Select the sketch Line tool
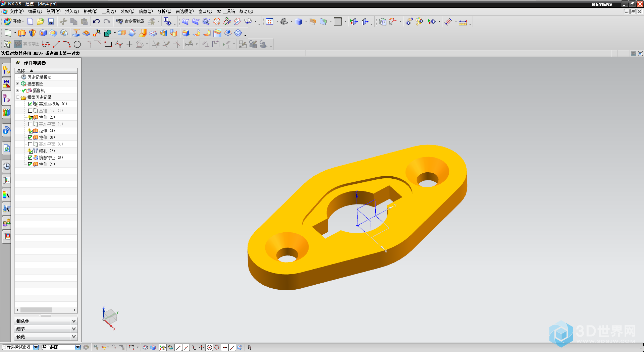This screenshot has height=352, width=644. click(x=56, y=44)
